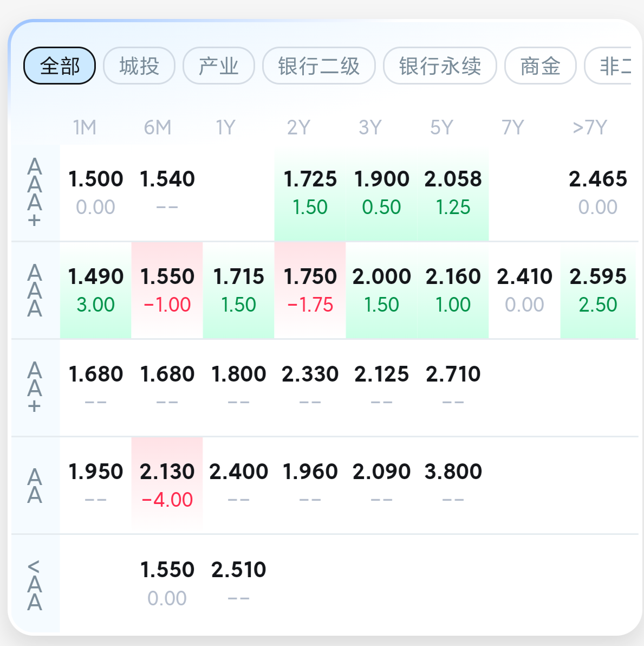Select the 全部 filter tab
644x646 pixels.
tap(60, 66)
